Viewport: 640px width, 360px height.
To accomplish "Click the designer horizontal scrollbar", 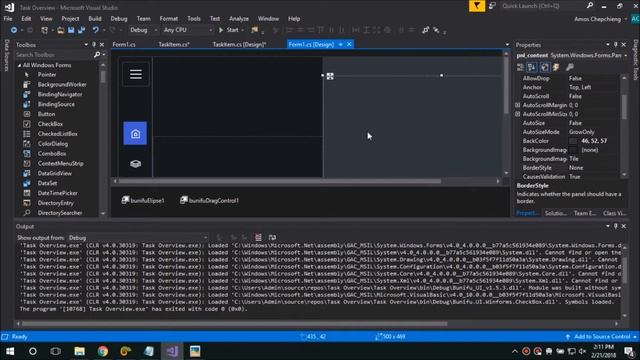I will click(x=280, y=181).
